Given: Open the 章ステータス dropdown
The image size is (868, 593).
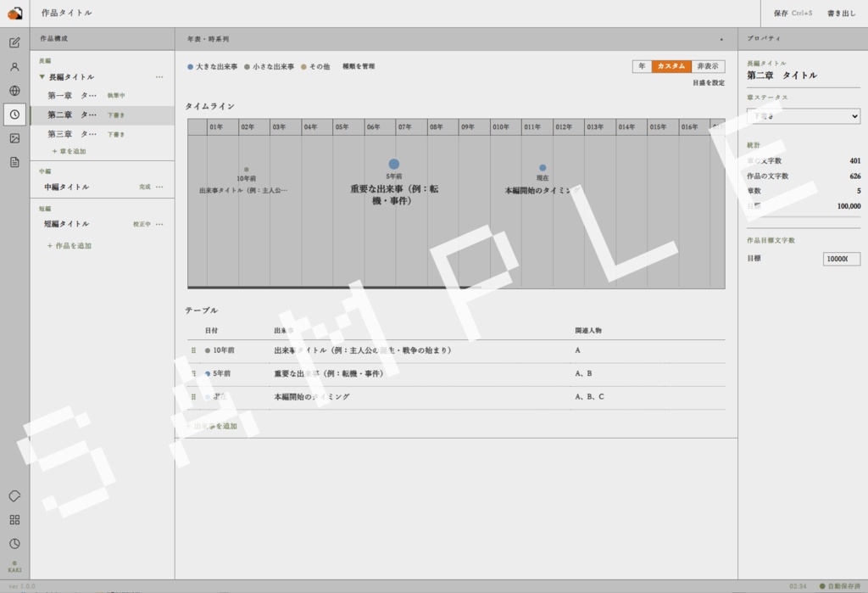Looking at the screenshot, I should point(804,116).
